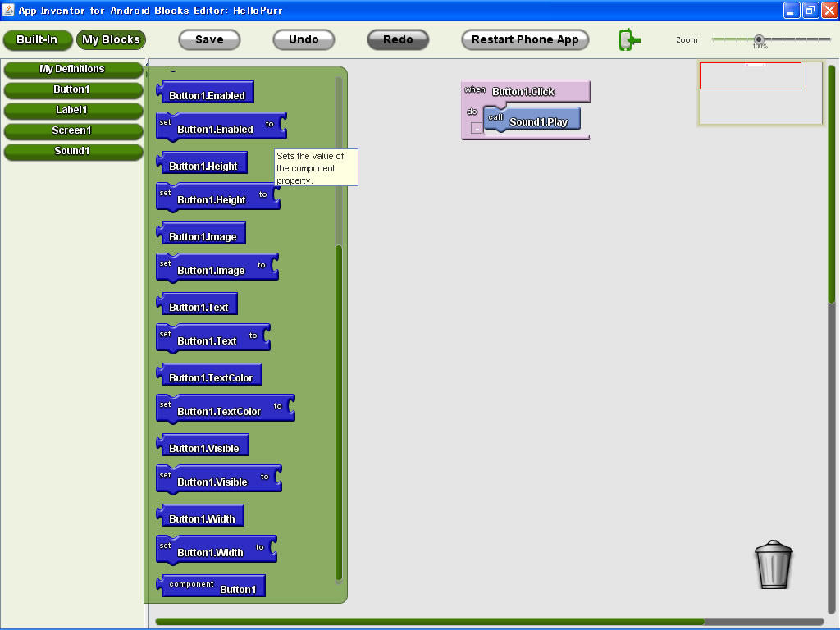The height and width of the screenshot is (630, 840).
Task: Click Restart Phone App button
Action: (x=525, y=39)
